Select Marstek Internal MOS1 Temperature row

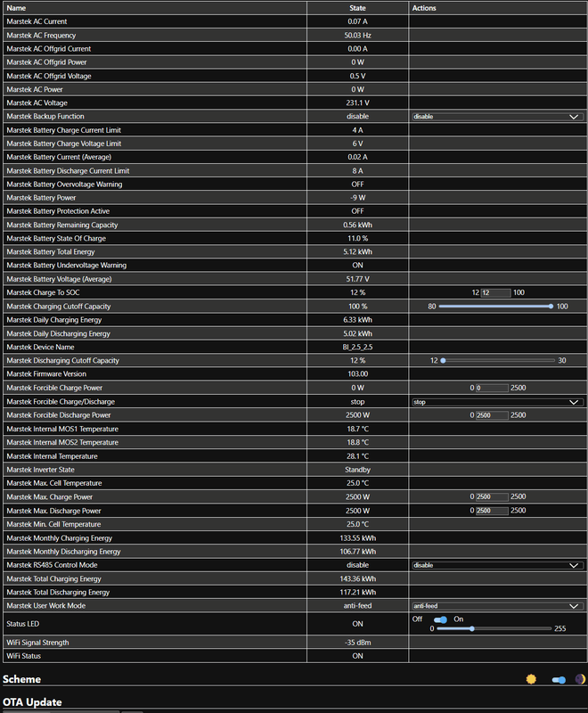tap(62, 429)
